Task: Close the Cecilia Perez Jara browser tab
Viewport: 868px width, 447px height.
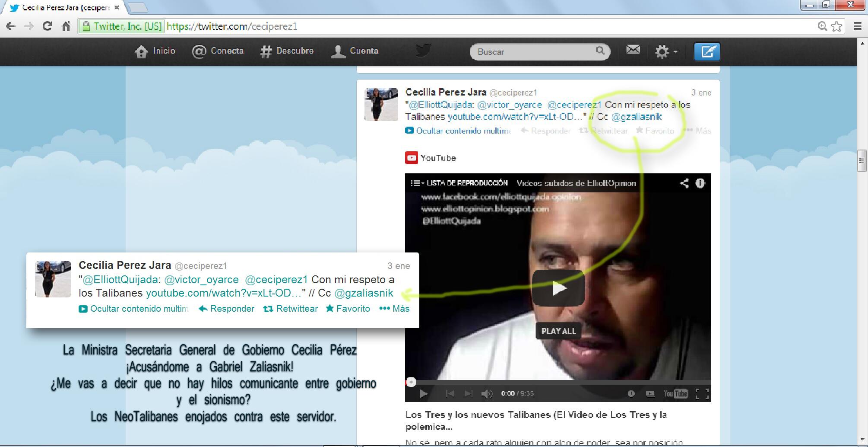Action: [x=117, y=7]
